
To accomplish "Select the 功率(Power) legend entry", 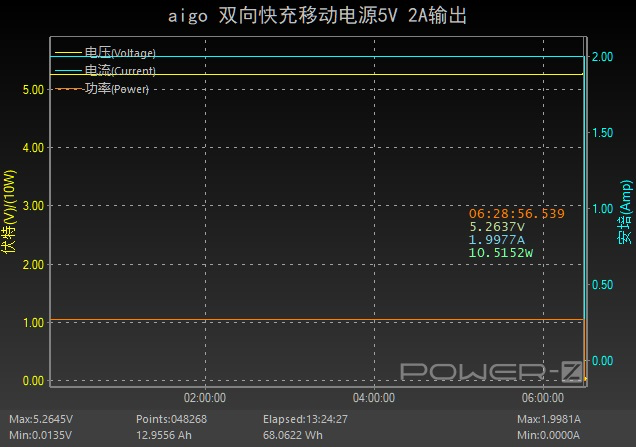I will point(102,88).
